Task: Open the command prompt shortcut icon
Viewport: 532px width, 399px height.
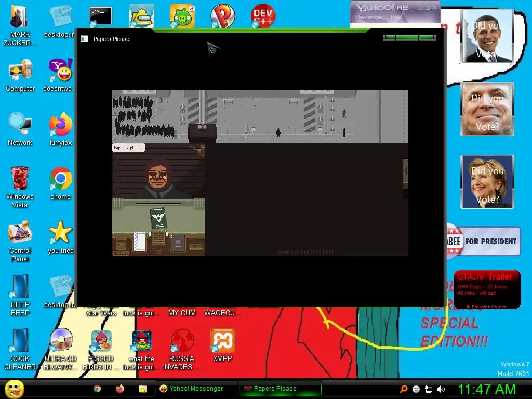Action: (x=100, y=16)
